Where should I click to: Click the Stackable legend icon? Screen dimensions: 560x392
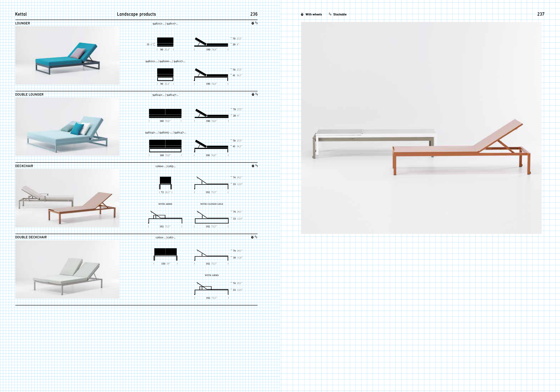(330, 14)
